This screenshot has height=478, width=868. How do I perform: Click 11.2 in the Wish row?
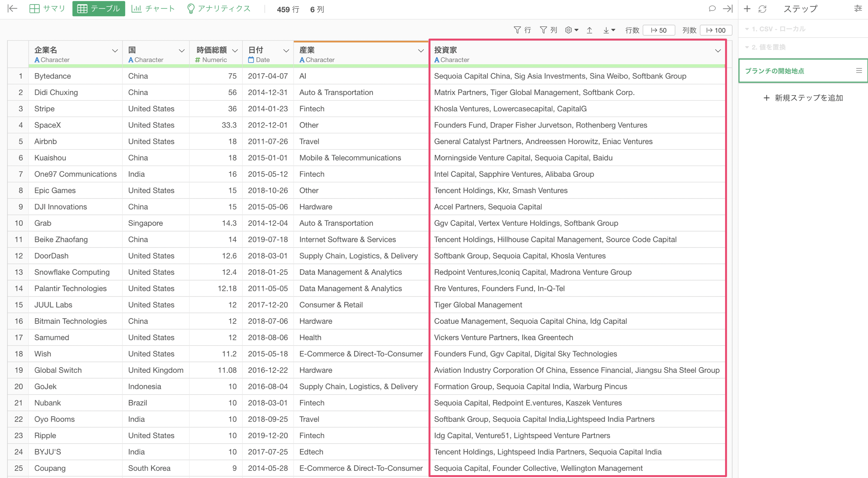coord(216,354)
